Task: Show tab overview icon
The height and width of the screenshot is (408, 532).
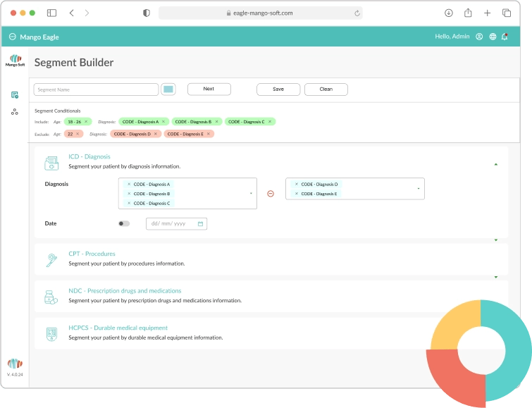Action: click(507, 13)
